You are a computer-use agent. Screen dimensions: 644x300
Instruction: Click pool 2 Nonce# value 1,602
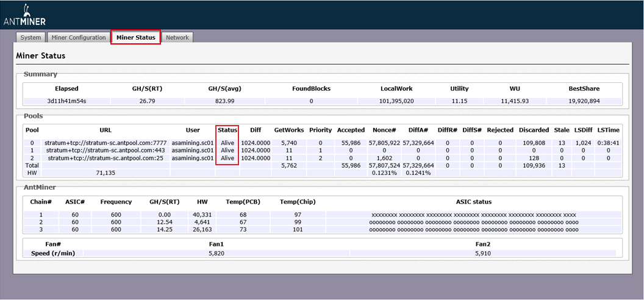coord(384,158)
